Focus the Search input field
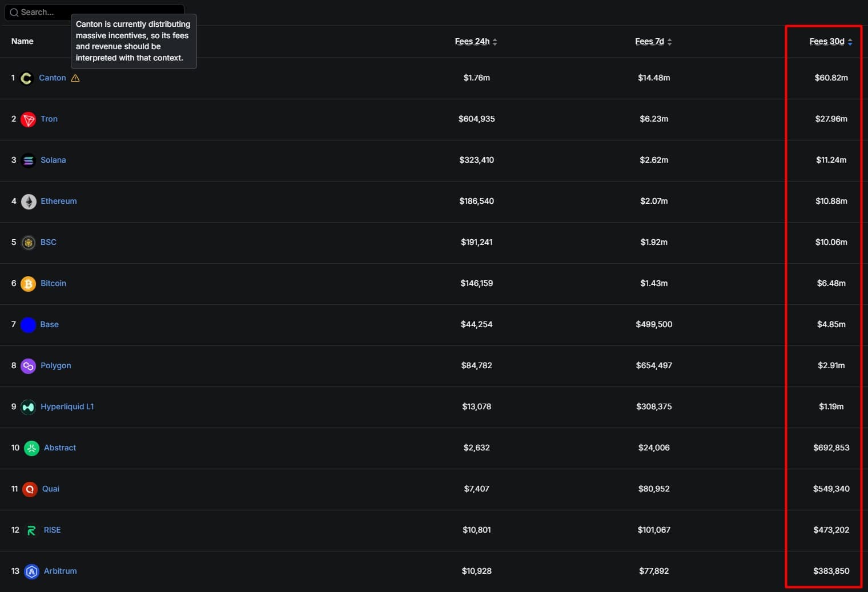Viewport: 868px width, 592px height. [94, 12]
